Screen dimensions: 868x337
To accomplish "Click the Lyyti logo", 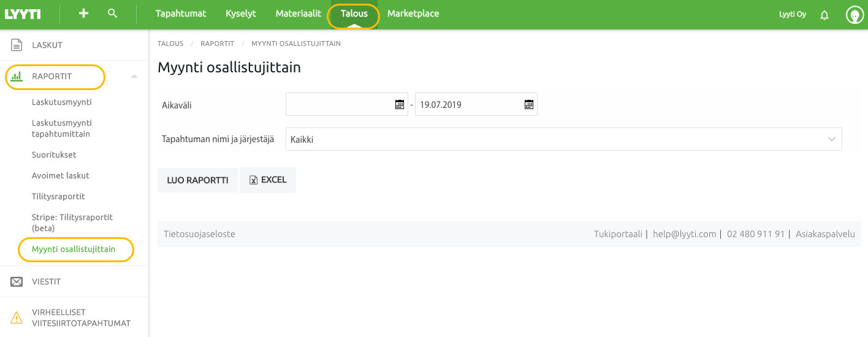I will coord(23,13).
